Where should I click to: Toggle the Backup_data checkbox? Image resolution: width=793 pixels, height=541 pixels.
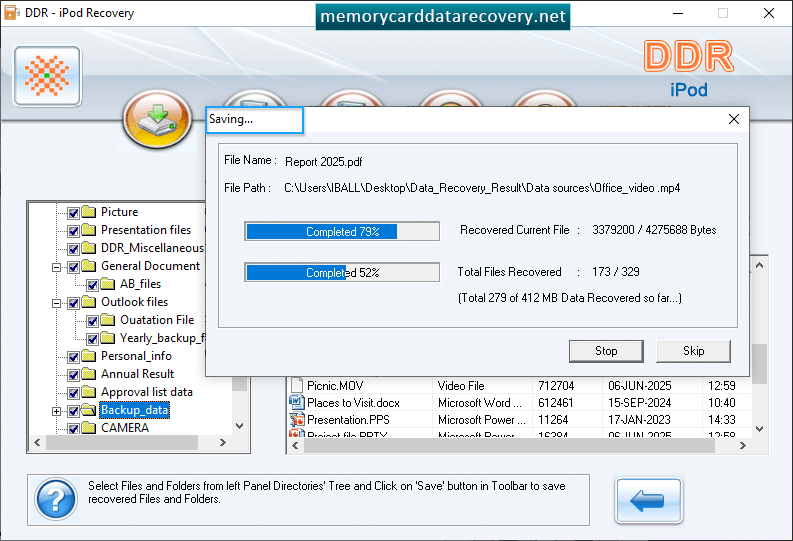point(73,411)
